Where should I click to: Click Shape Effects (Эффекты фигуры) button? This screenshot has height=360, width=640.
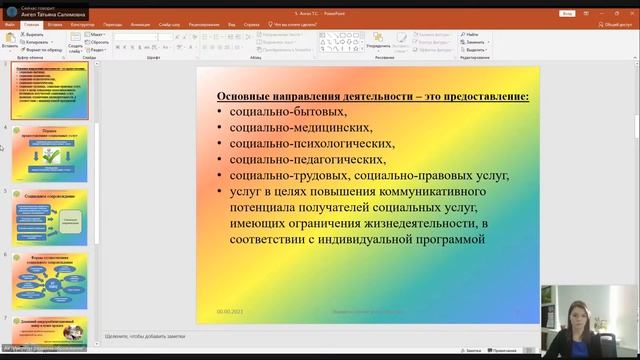click(433, 50)
